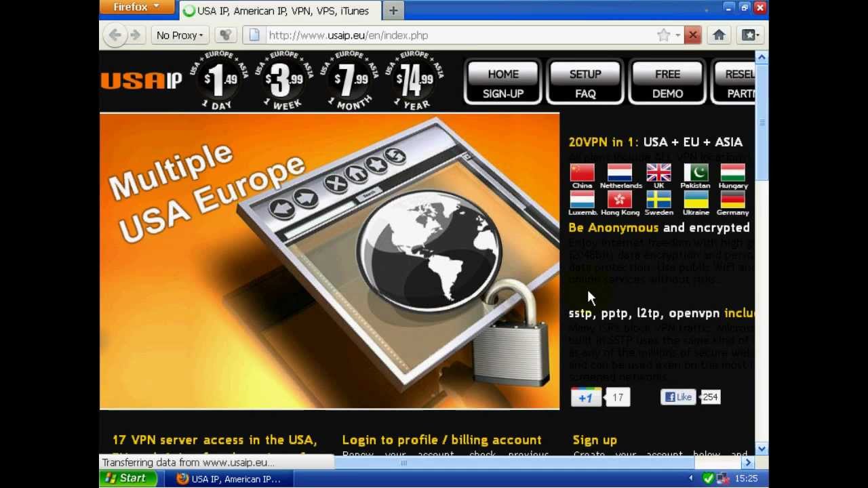The height and width of the screenshot is (488, 868).
Task: Click the Germany flag icon
Action: (x=733, y=199)
